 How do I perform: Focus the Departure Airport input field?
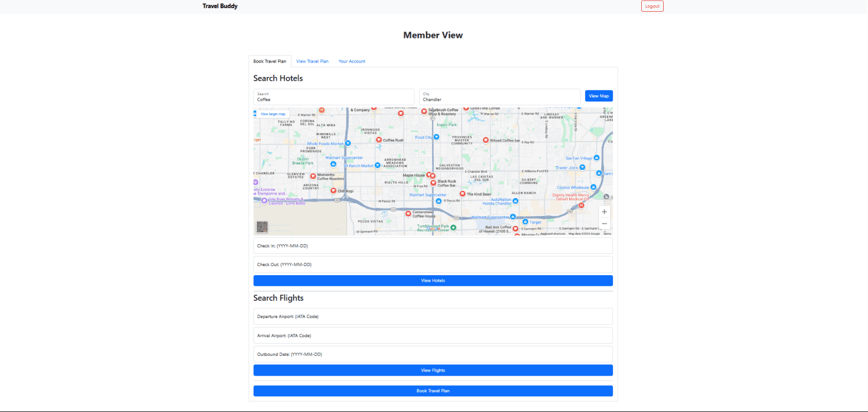tap(433, 316)
